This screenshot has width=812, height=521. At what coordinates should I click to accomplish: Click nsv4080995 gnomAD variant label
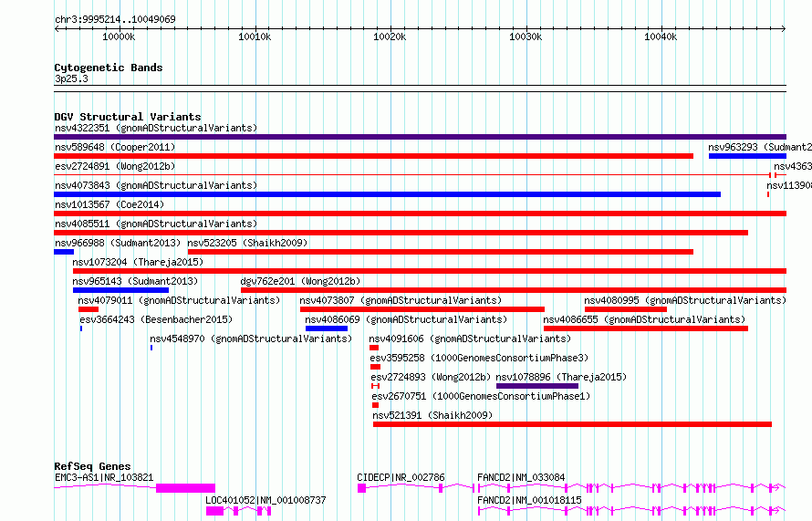pyautogui.click(x=685, y=300)
